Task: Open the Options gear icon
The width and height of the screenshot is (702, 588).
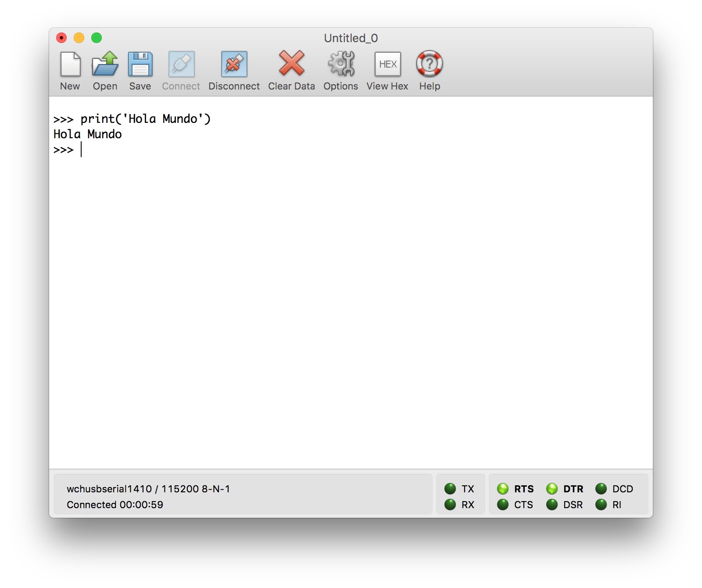Action: point(341,64)
